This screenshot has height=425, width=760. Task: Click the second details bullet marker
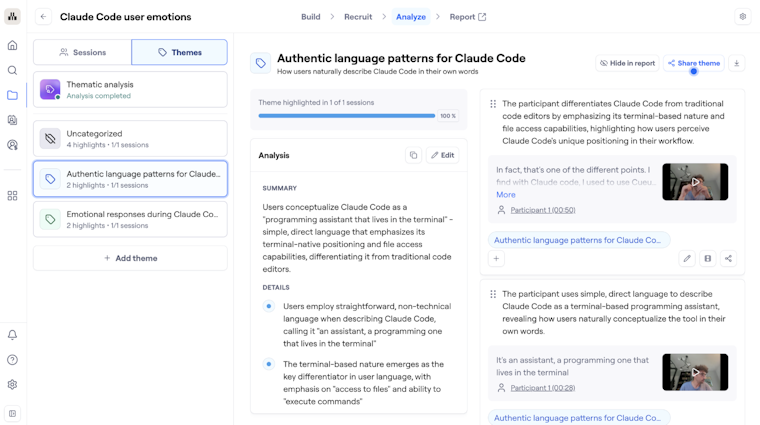[x=269, y=364]
